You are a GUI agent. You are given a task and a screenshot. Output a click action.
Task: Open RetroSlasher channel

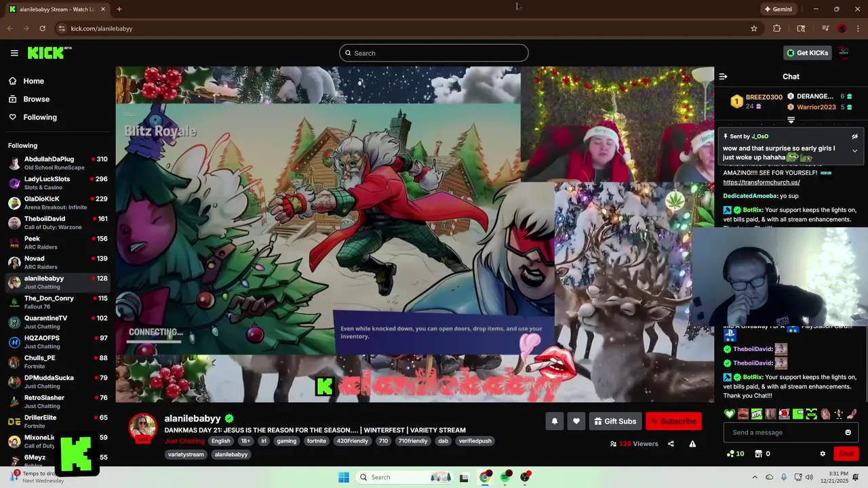click(58, 401)
